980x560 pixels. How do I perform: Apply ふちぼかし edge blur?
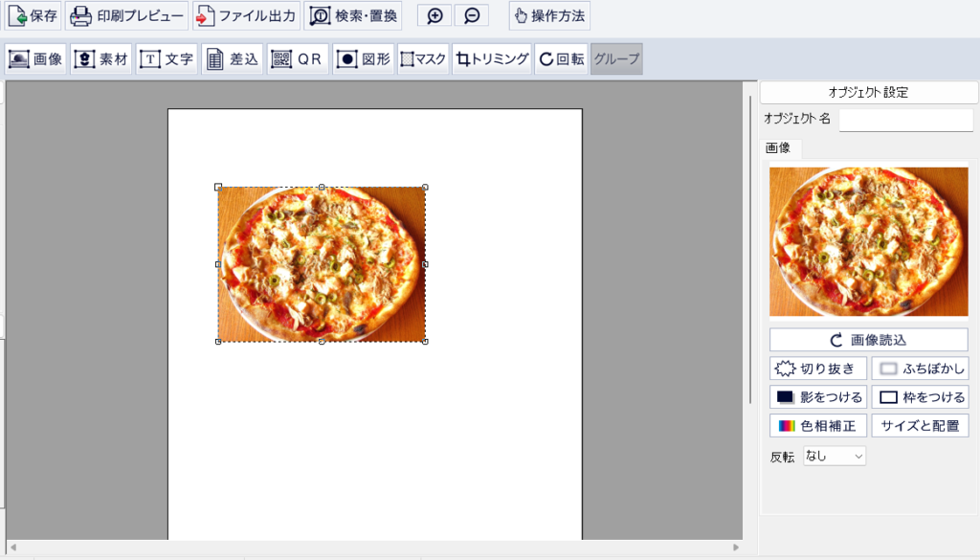coord(920,369)
